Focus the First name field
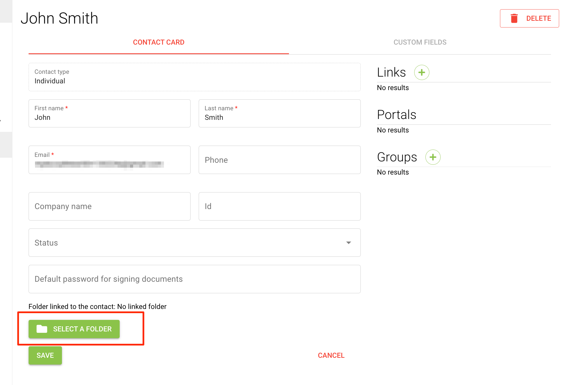This screenshot has width=588, height=385. 109,117
